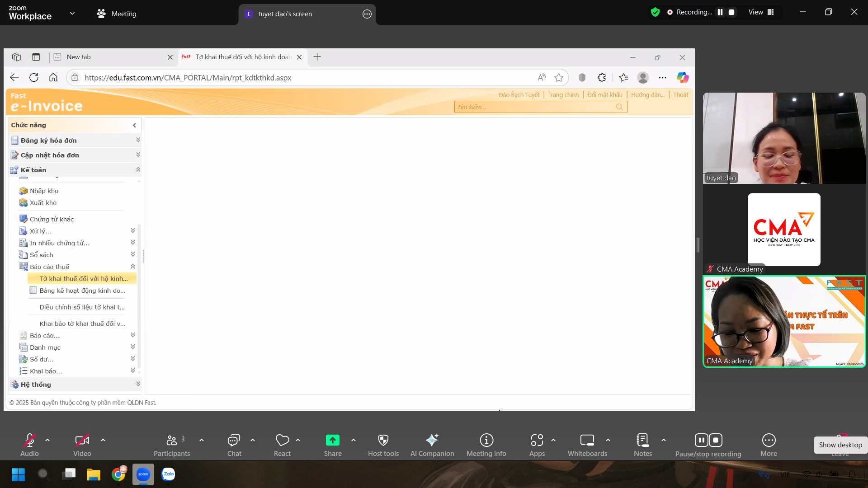Image resolution: width=868 pixels, height=488 pixels.
Task: Open the AI Companion sparkle icon
Action: click(x=432, y=440)
